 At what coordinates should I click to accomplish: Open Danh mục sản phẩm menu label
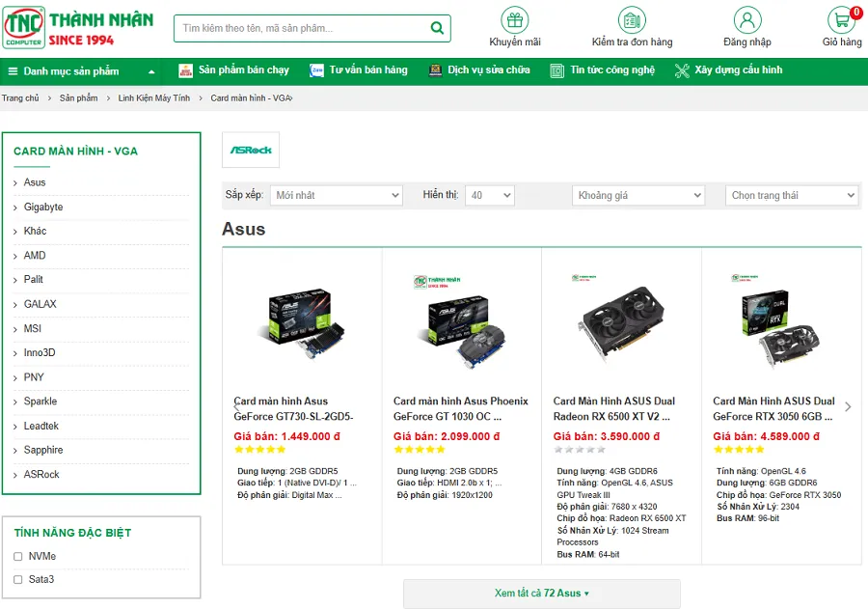[x=70, y=70]
